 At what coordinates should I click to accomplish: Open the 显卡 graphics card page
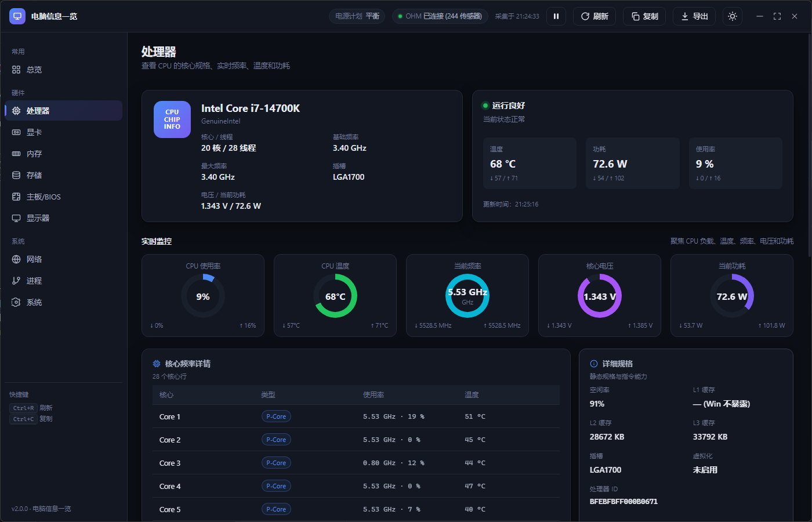(64, 132)
